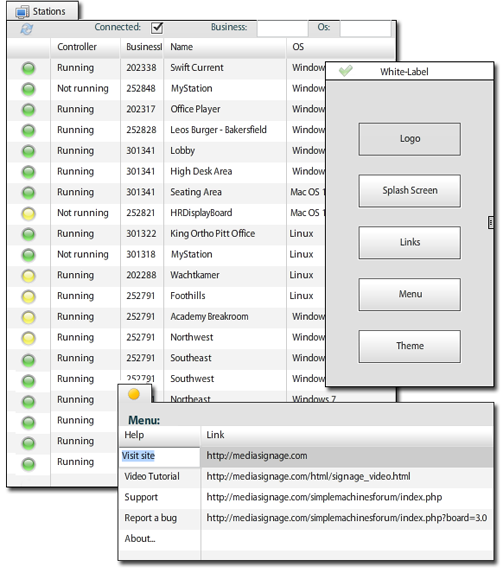Click the yellow status light for HRDisplayBoard
Screen dimensions: 503x569
(x=28, y=213)
